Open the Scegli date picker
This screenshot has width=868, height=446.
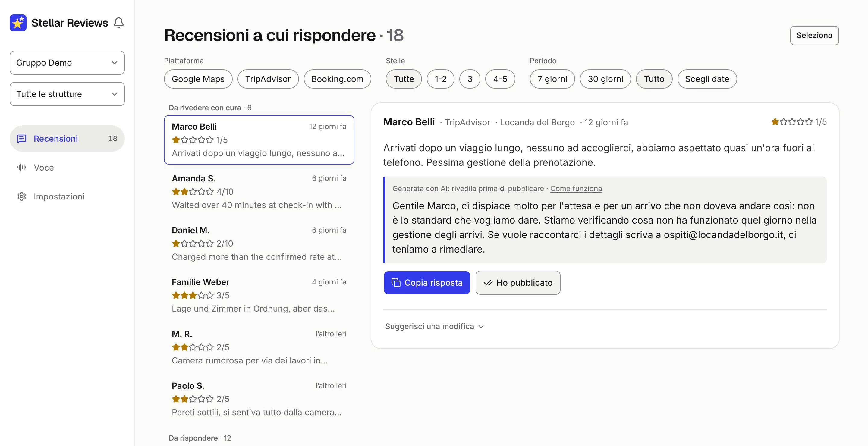tap(707, 79)
